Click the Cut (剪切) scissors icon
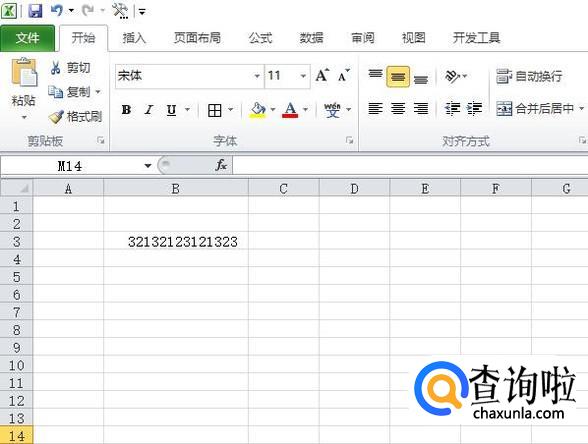Screen dimensions: 588x444 click(x=56, y=68)
